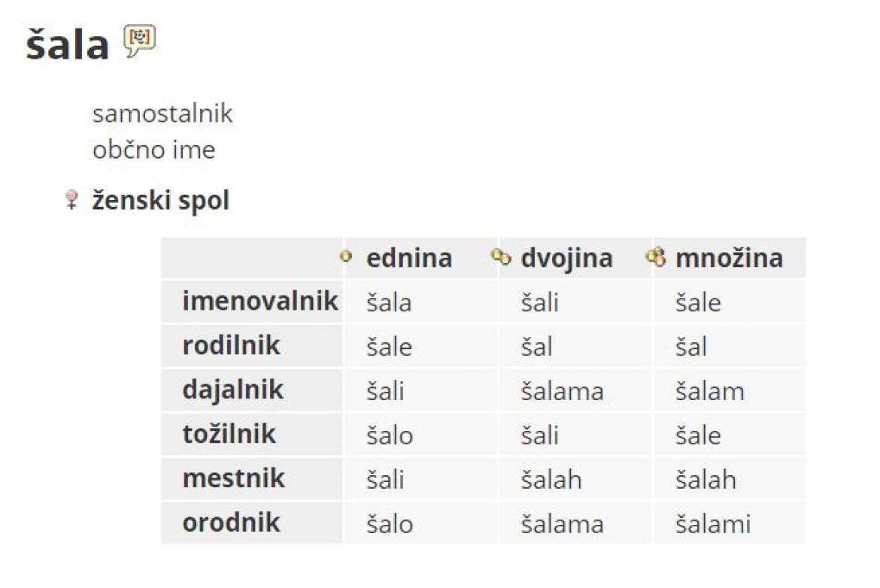Image resolution: width=880 pixels, height=588 pixels.
Task: Select the ednina column header
Action: point(409,258)
